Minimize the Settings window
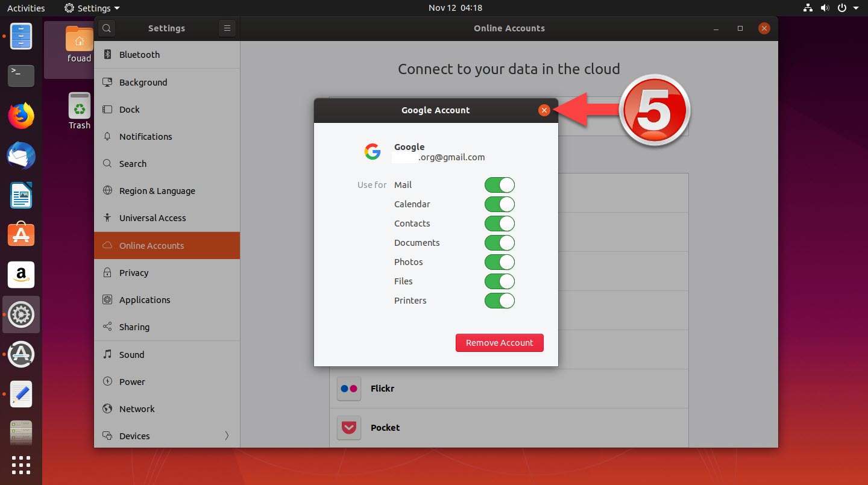The height and width of the screenshot is (485, 868). (715, 28)
